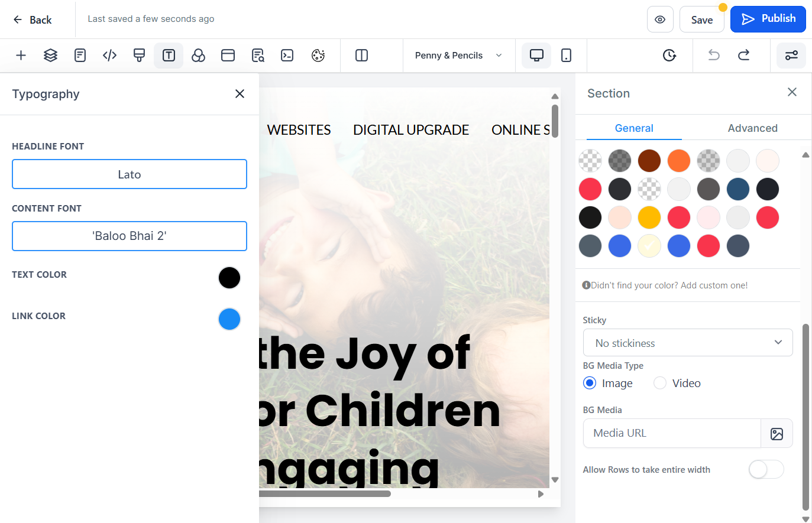
Task: Close the Section panel
Action: coord(792,92)
